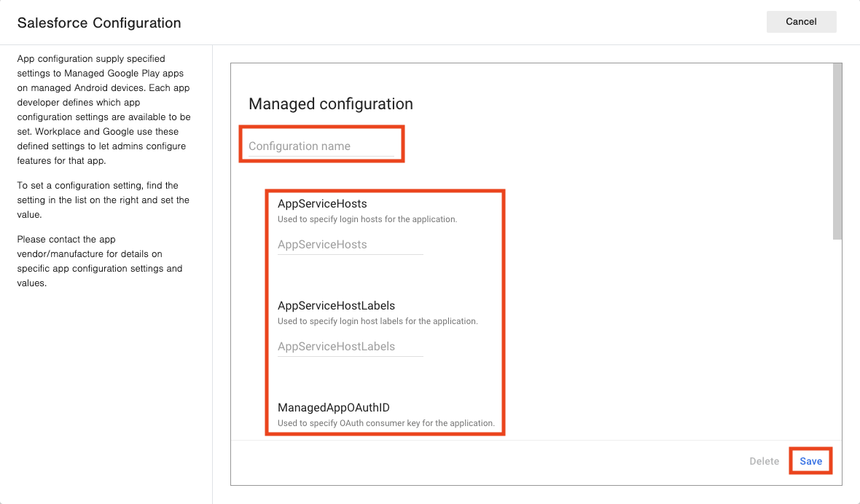The image size is (860, 504).
Task: Select the Managed configuration heading
Action: coord(331,104)
